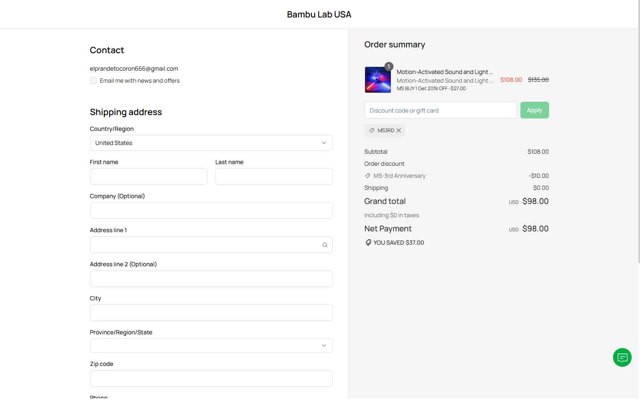Click the Bambu Lab USA store title
640x400 pixels.
pos(319,15)
